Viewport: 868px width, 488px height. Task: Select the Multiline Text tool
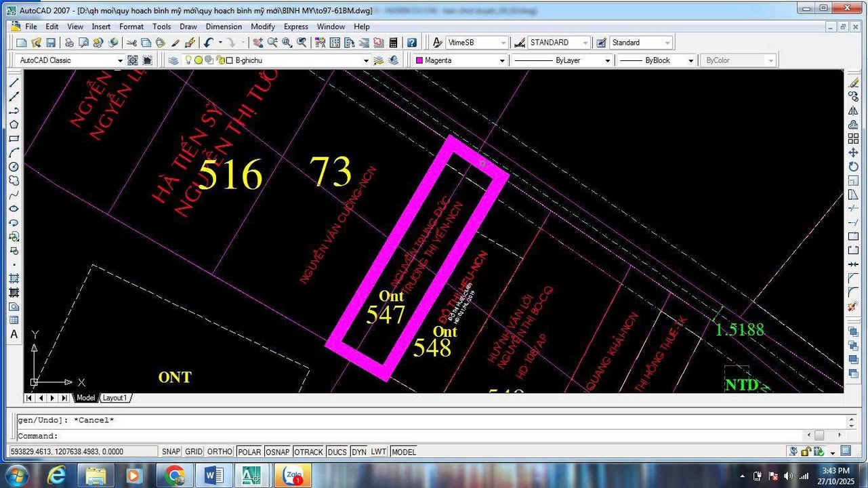14,334
